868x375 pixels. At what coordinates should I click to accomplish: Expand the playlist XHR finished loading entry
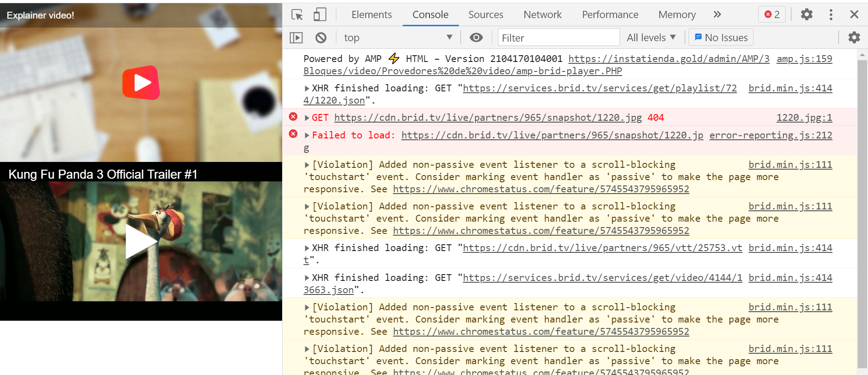[307, 89]
